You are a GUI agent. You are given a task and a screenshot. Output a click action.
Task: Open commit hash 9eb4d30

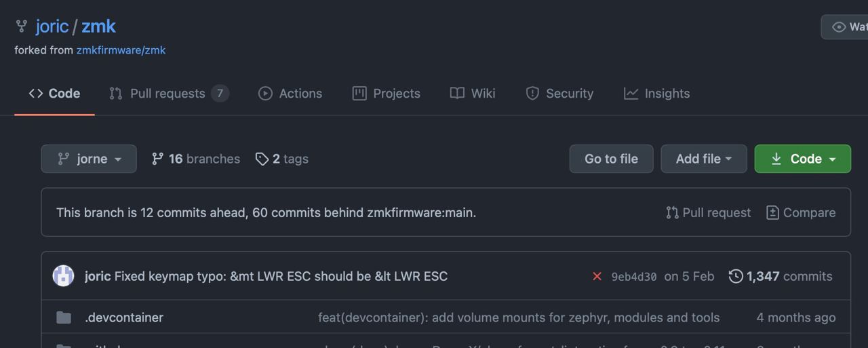coord(634,277)
